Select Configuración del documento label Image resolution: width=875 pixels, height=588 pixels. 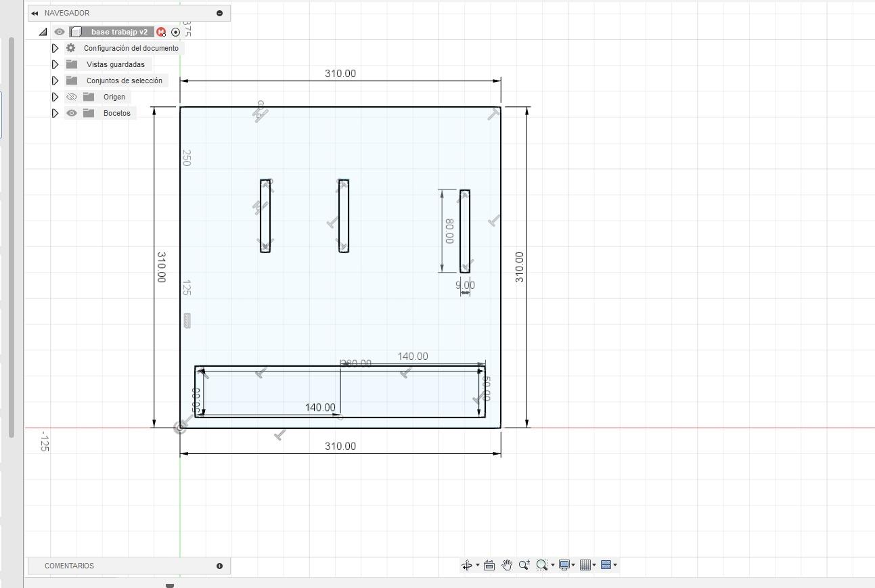click(x=131, y=48)
